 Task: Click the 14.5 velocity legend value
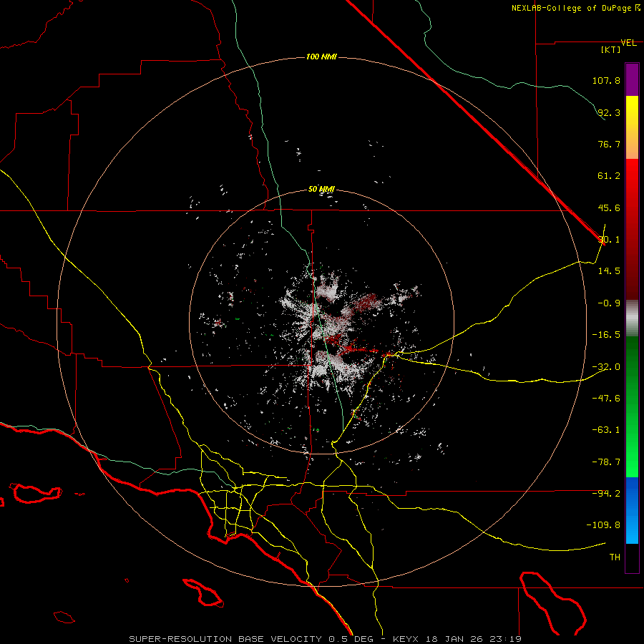point(609,271)
